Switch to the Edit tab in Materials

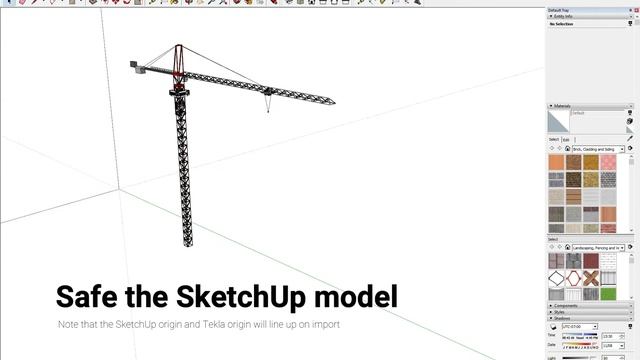(566, 140)
